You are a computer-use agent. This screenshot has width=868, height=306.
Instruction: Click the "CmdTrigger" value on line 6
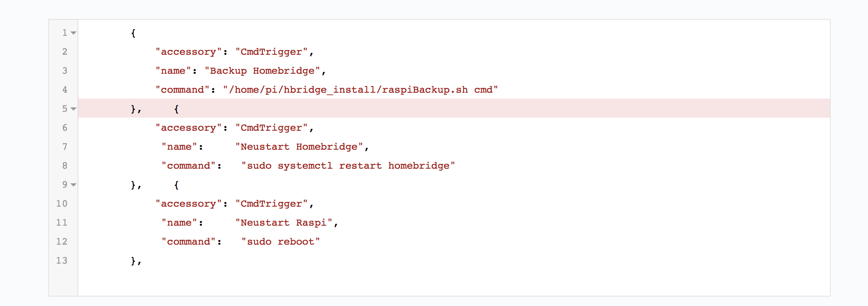coord(271,128)
